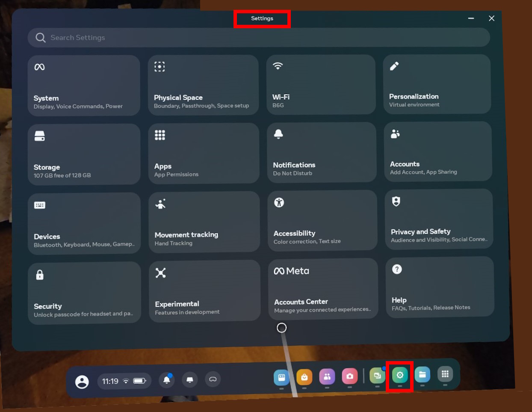Open Help FAQs and tutorials tile
This screenshot has height=412, width=532.
440,287
